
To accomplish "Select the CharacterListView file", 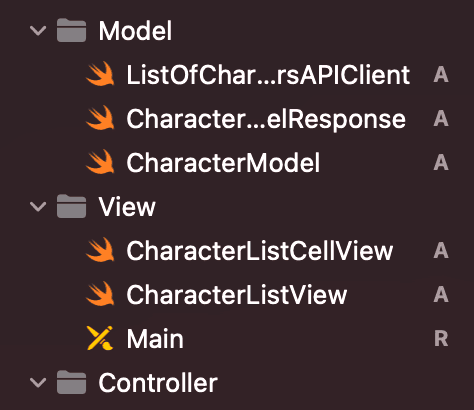I will [237, 295].
